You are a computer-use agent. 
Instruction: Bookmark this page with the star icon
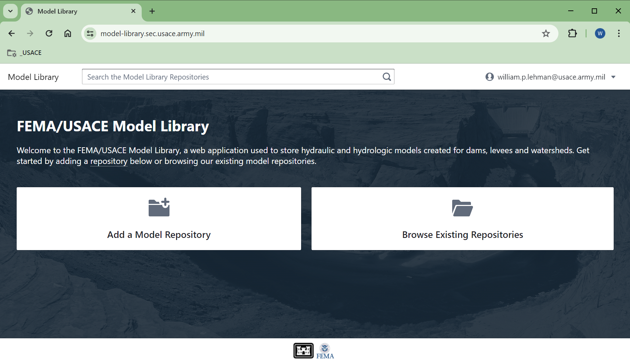[x=546, y=33]
